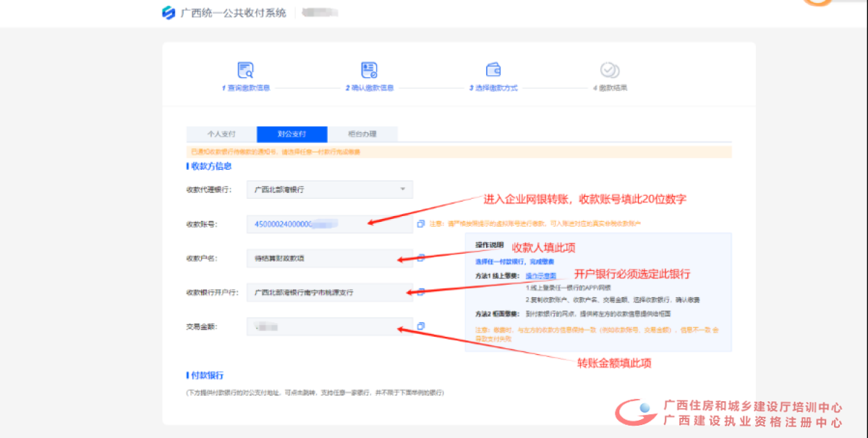Open the 柜台办理 tab
Viewport: 868px width, 438px height.
[x=362, y=134]
